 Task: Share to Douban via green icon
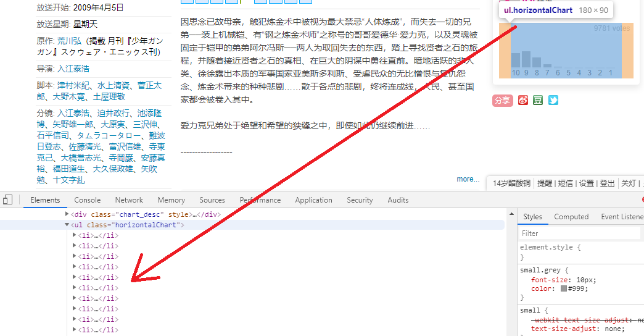[538, 100]
